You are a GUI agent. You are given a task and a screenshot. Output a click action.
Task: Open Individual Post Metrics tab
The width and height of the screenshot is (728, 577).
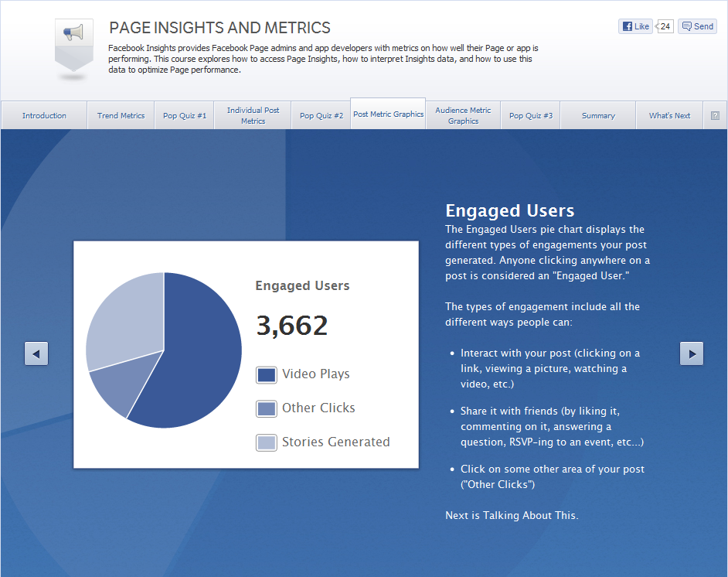coord(253,116)
